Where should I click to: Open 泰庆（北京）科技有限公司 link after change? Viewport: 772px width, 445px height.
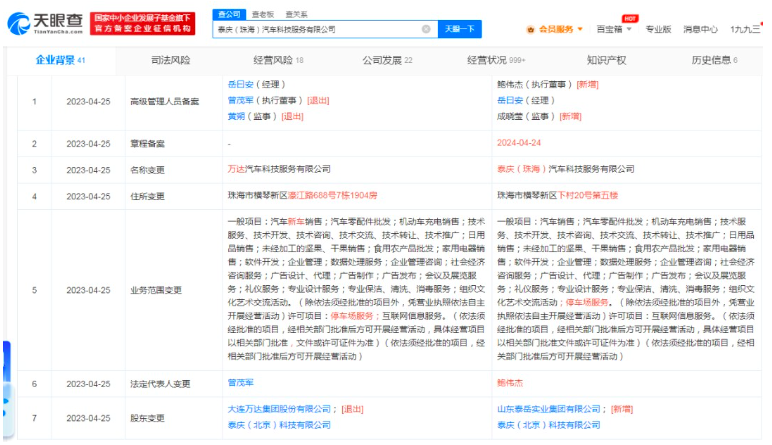(x=548, y=425)
